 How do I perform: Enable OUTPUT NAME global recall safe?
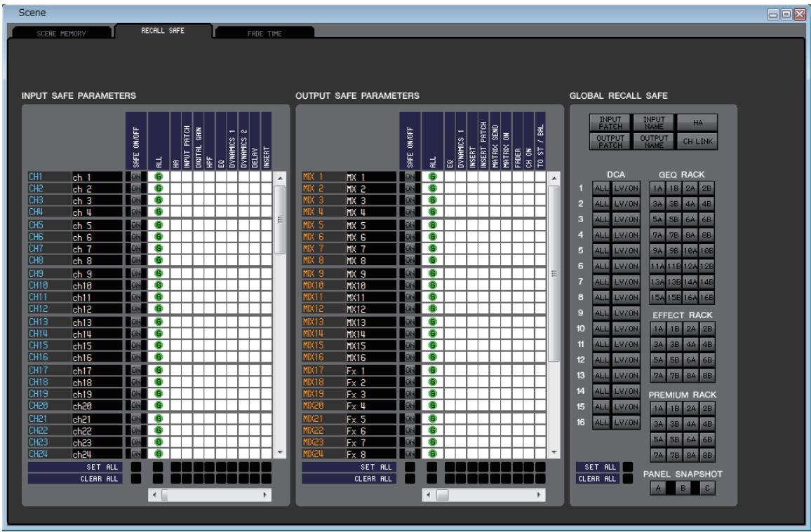(x=654, y=142)
